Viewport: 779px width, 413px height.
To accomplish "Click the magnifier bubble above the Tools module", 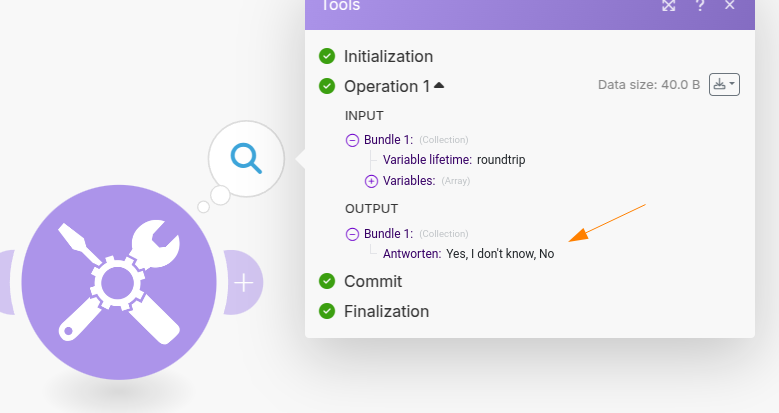I will tap(246, 158).
